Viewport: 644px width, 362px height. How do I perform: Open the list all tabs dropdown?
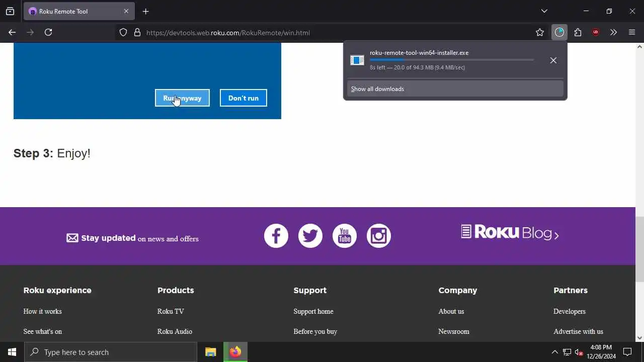(544, 11)
